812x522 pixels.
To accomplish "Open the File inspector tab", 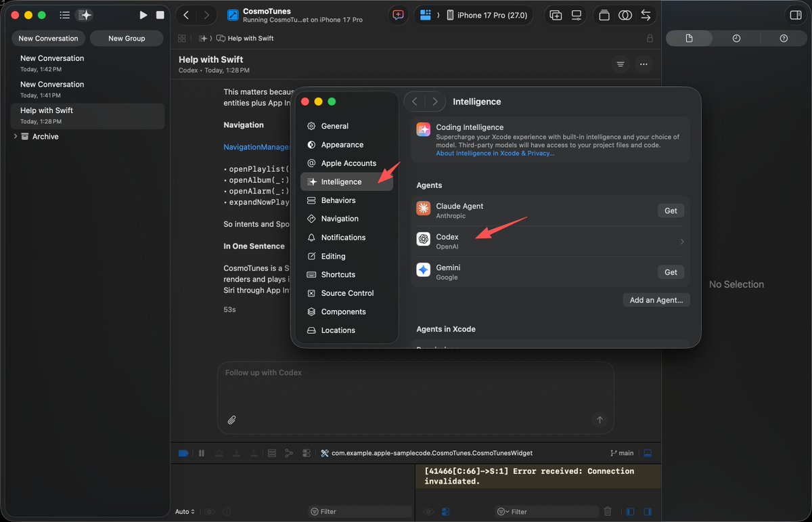I will (x=689, y=39).
